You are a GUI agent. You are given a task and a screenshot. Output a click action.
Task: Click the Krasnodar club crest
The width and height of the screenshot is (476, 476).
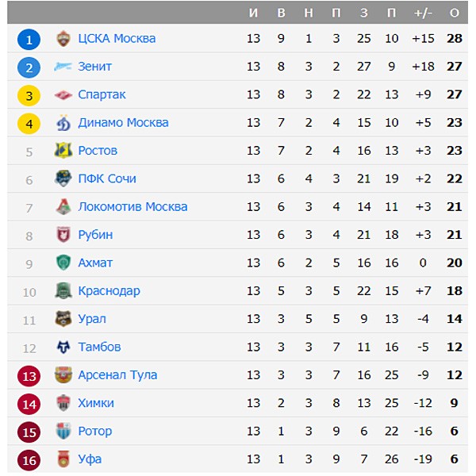[x=63, y=290]
